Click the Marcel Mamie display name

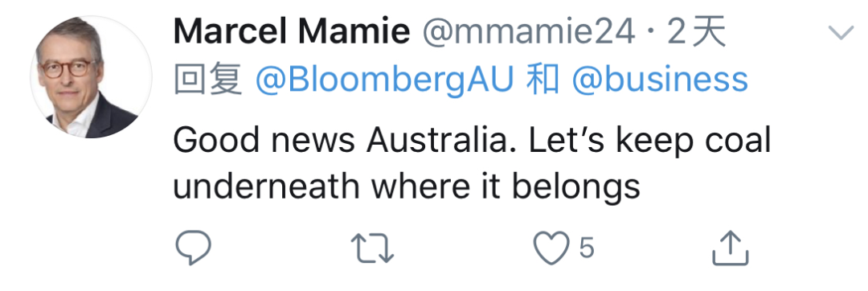coord(292,33)
